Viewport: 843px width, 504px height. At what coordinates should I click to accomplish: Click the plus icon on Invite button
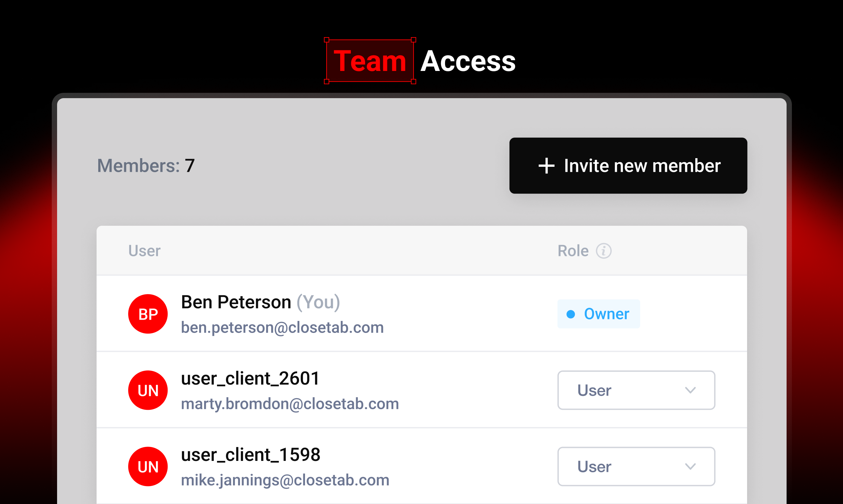(546, 166)
